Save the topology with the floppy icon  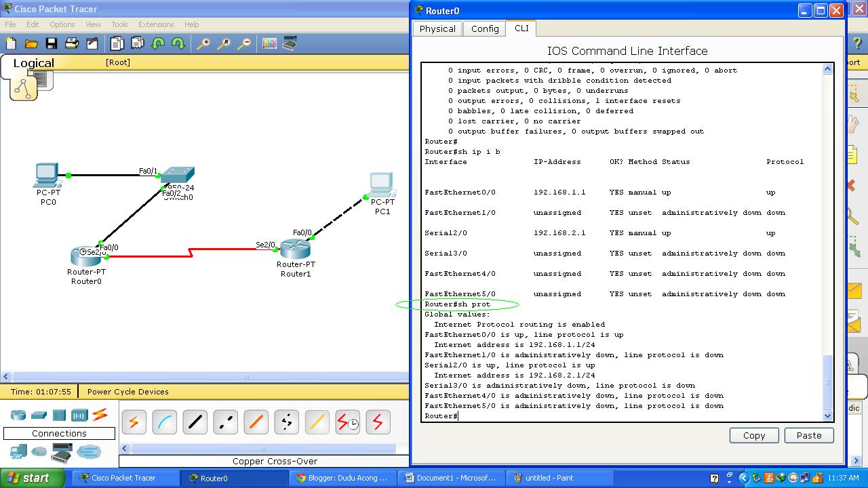[x=52, y=43]
